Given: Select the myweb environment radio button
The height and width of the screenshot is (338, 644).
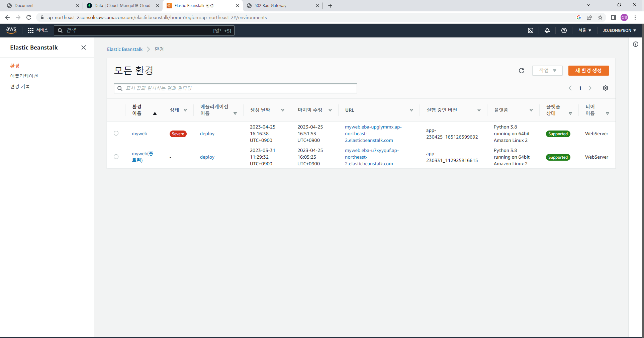Looking at the screenshot, I should 116,133.
